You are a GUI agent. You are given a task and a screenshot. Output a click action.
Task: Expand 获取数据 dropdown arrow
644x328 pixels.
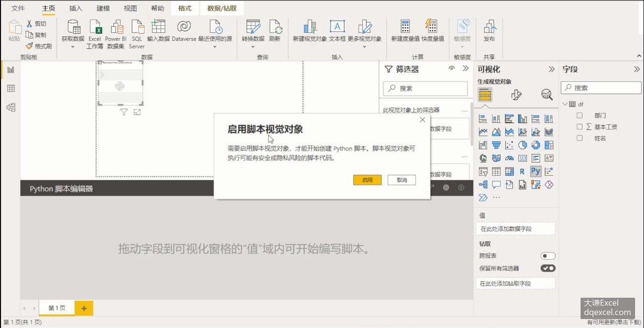(73, 47)
